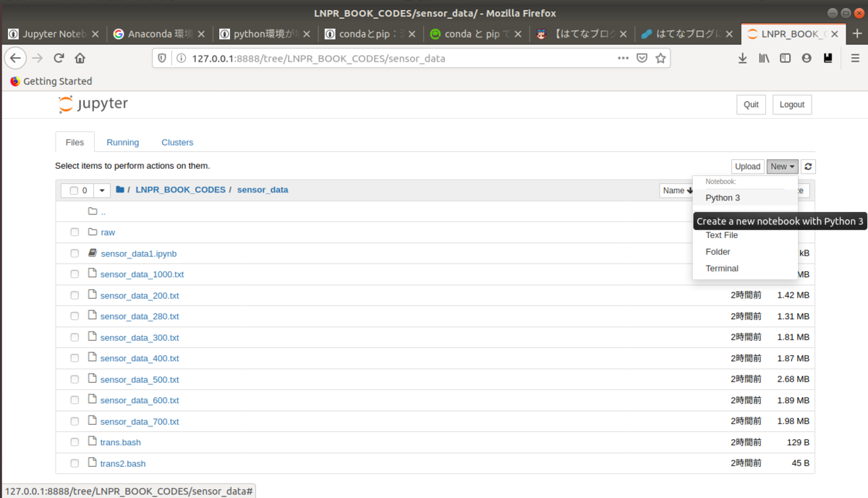The width and height of the screenshot is (868, 498).
Task: Open the filter dropdown beside select-all checkbox
Action: pyautogui.click(x=101, y=190)
